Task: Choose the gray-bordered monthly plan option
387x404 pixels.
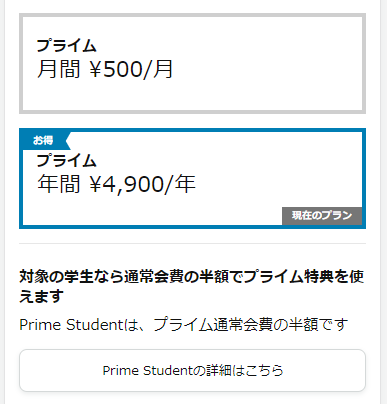Action: 192,63
